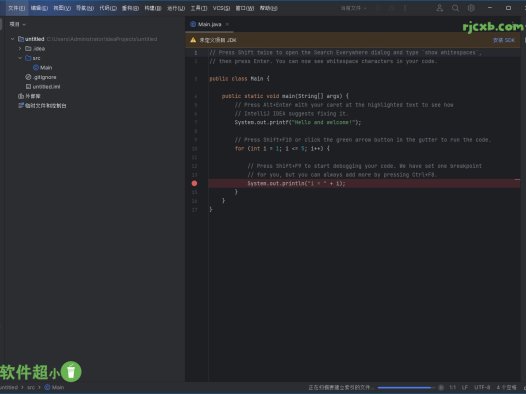Image resolution: width=526 pixels, height=394 pixels.
Task: Open the 帮助(H) menu
Action: [268, 8]
